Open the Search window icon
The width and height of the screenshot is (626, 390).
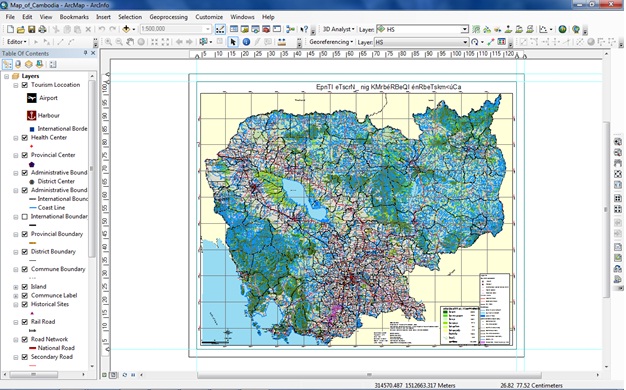point(255,29)
